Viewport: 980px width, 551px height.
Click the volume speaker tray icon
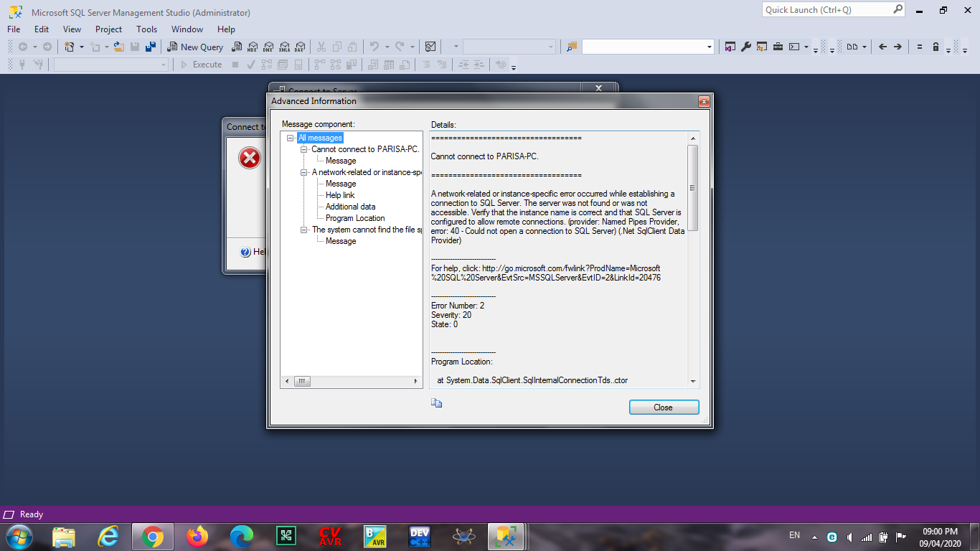coord(849,537)
